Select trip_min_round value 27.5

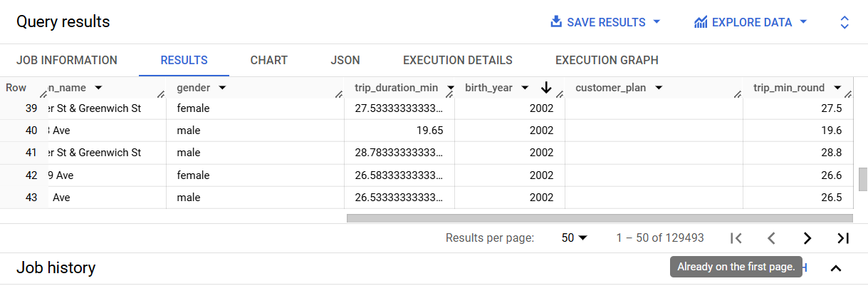tap(798, 108)
